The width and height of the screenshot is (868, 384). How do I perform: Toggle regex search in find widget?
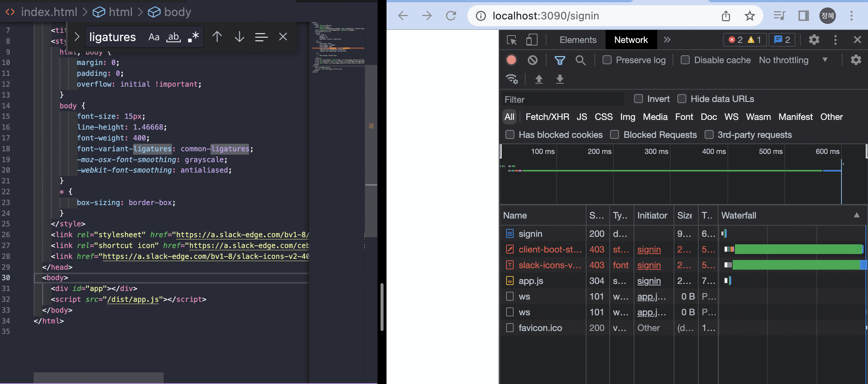[x=193, y=37]
